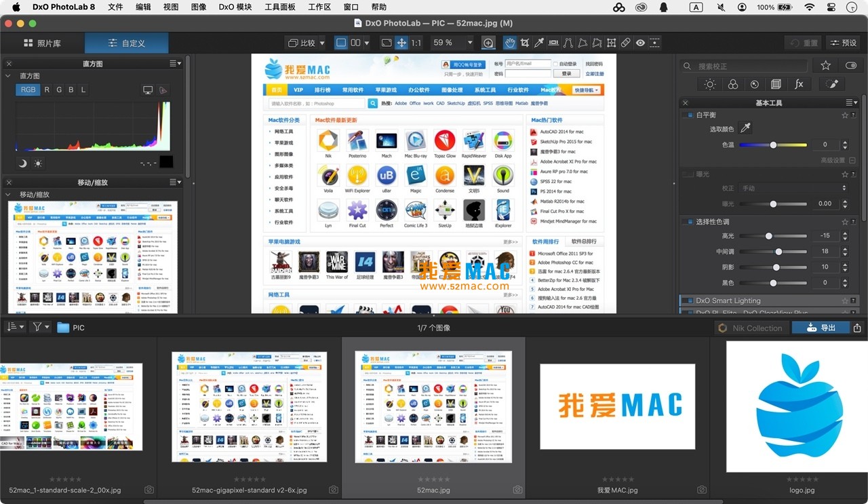Click the 导出 export button
The width and height of the screenshot is (868, 504).
click(x=821, y=328)
